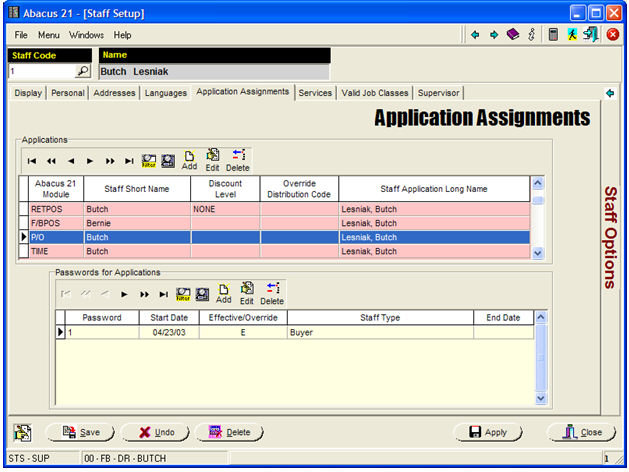
Task: Click the calculator icon in top toolbar
Action: click(553, 35)
